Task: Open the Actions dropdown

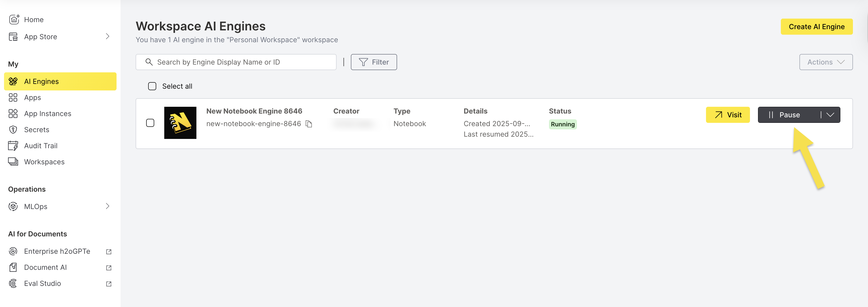Action: (x=826, y=62)
